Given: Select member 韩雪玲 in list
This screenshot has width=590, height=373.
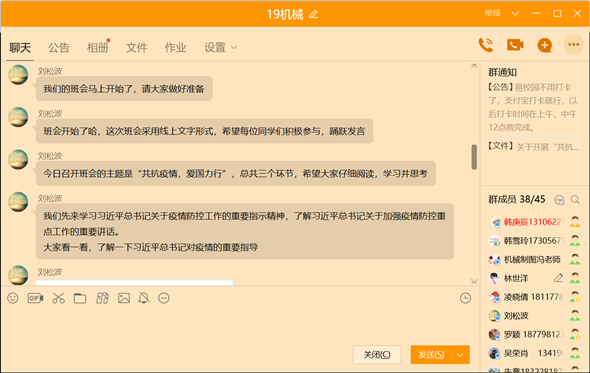Looking at the screenshot, I should click(534, 241).
